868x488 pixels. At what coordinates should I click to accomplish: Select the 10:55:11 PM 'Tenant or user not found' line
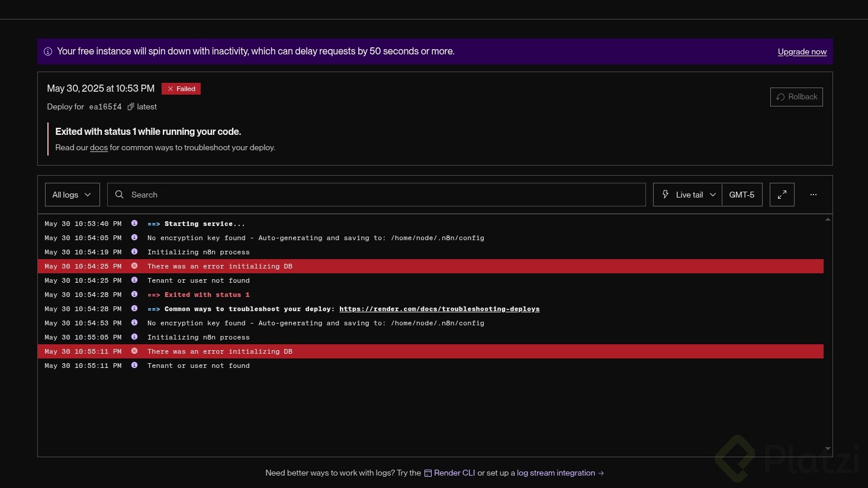coord(430,366)
